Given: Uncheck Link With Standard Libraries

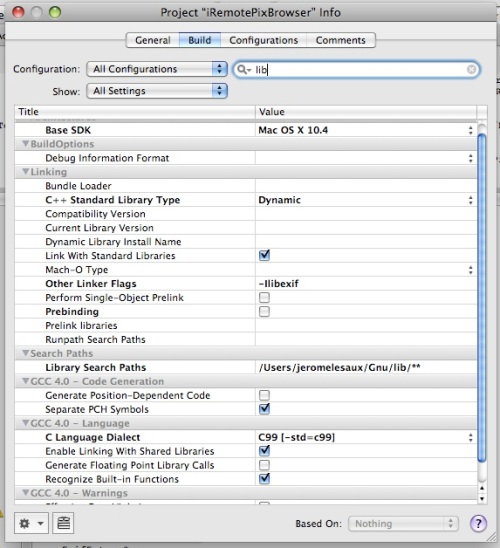Looking at the screenshot, I should point(265,255).
